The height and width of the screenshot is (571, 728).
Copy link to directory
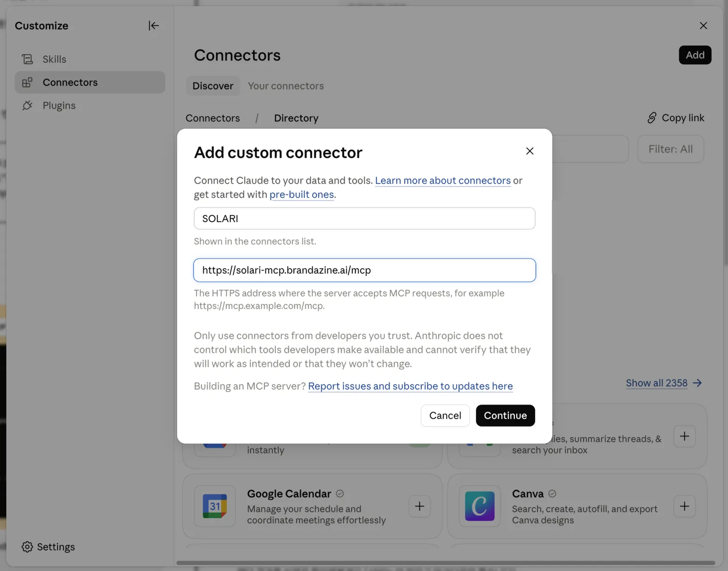tap(676, 118)
